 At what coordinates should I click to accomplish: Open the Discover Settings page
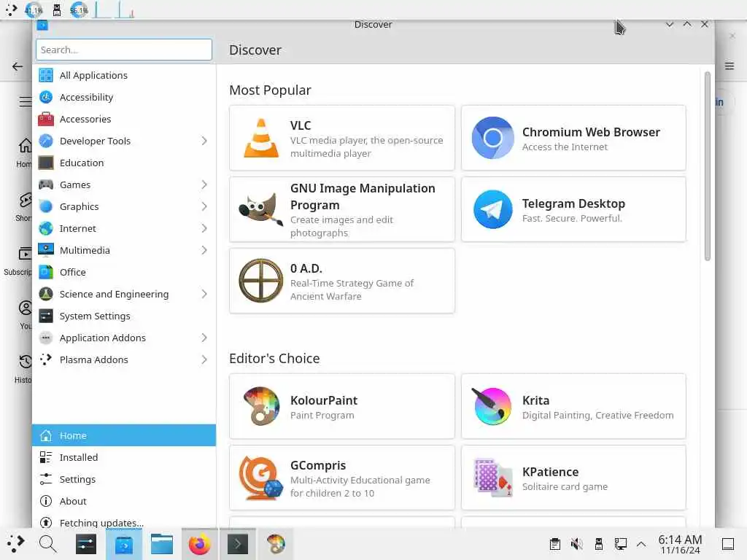click(x=124, y=479)
